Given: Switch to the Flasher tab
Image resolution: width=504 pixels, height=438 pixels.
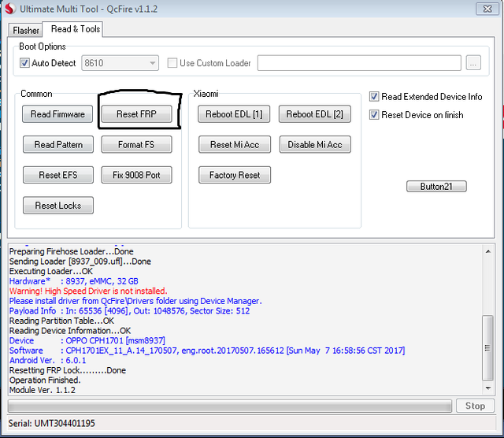Looking at the screenshot, I should pos(25,30).
